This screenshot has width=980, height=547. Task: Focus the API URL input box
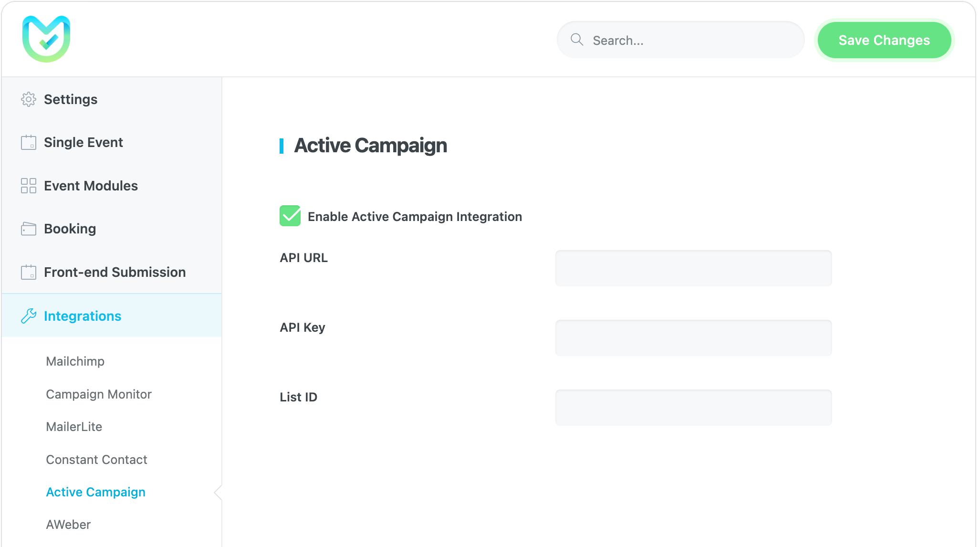(x=693, y=268)
